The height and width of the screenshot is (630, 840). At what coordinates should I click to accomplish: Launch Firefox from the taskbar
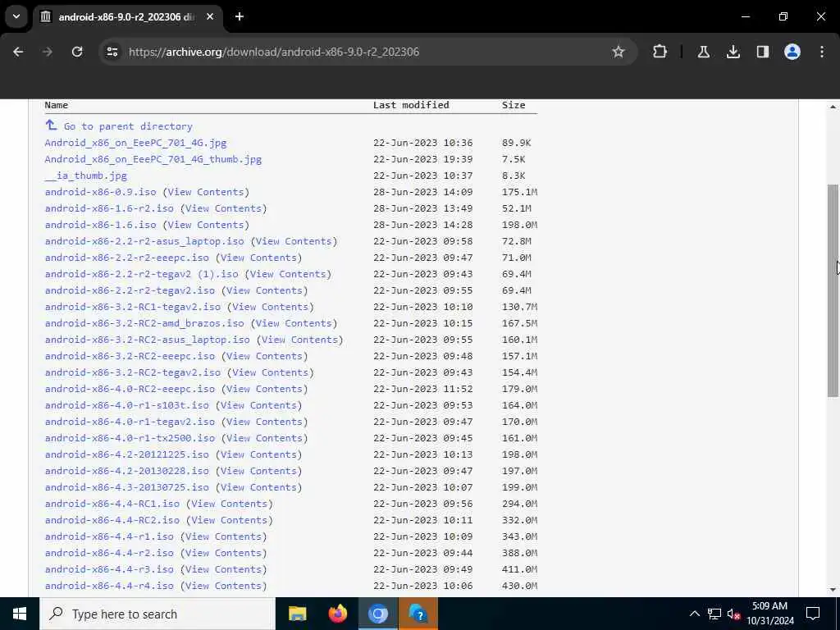[337, 614]
